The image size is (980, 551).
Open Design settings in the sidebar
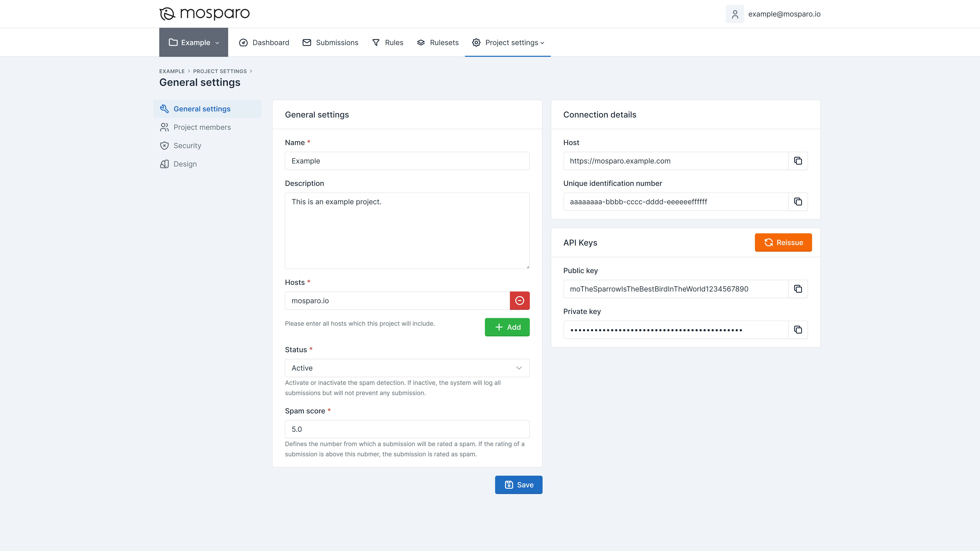[x=207, y=164]
